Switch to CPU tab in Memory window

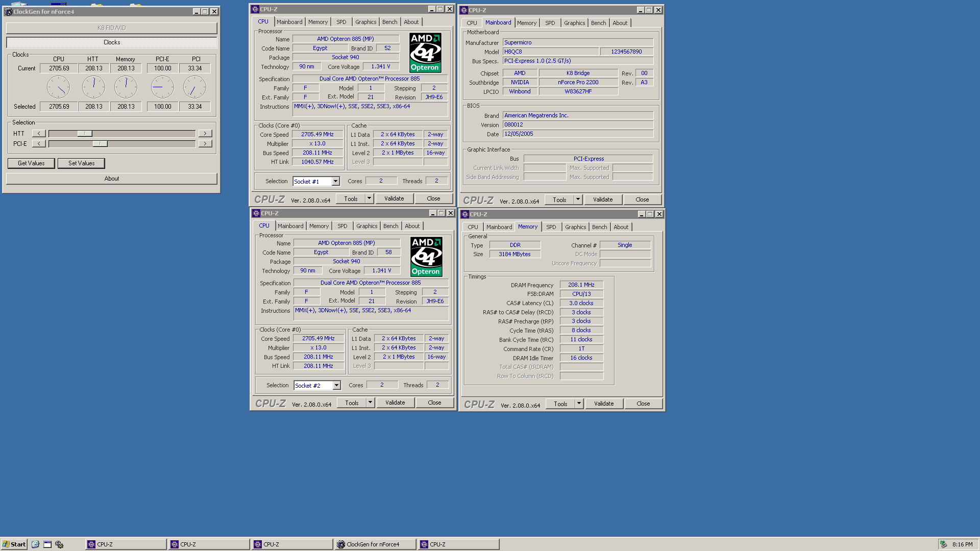point(473,227)
